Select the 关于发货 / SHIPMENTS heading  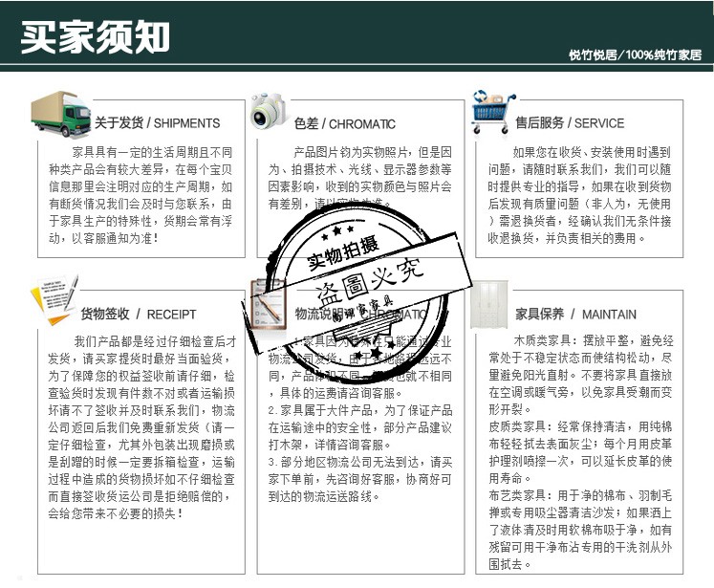157,123
